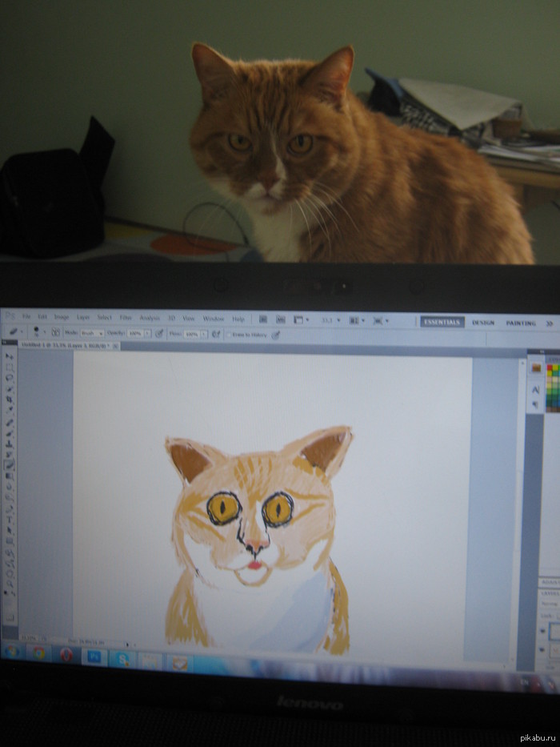
Task: Open the Layer menu
Action: (x=83, y=317)
